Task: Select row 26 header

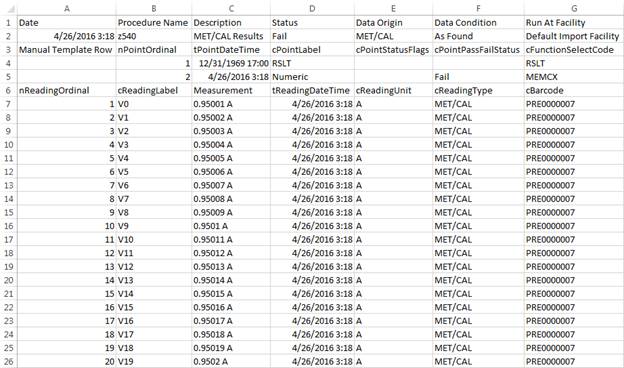Action: click(9, 361)
